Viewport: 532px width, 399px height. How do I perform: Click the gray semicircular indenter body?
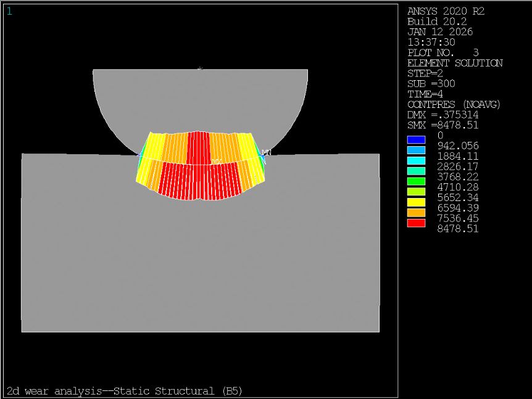(x=200, y=102)
